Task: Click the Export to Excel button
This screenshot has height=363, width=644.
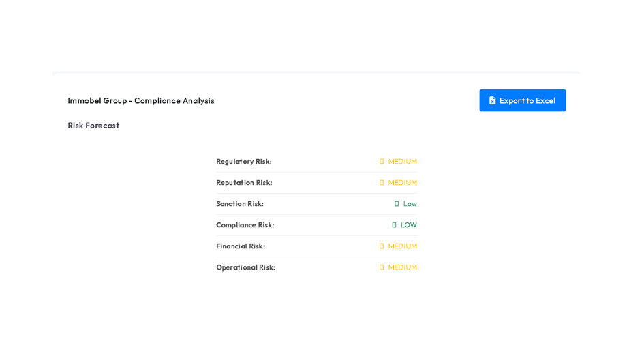Action: (x=522, y=100)
